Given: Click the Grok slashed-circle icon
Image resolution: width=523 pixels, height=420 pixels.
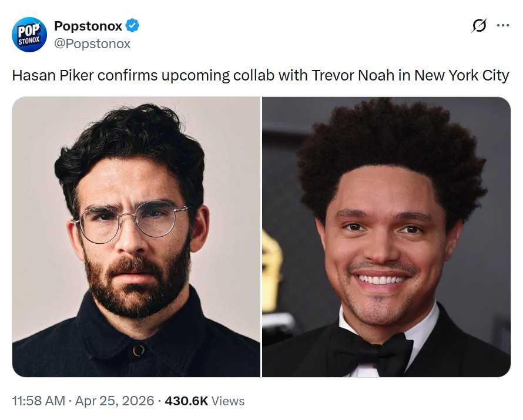Looking at the screenshot, I should [480, 26].
